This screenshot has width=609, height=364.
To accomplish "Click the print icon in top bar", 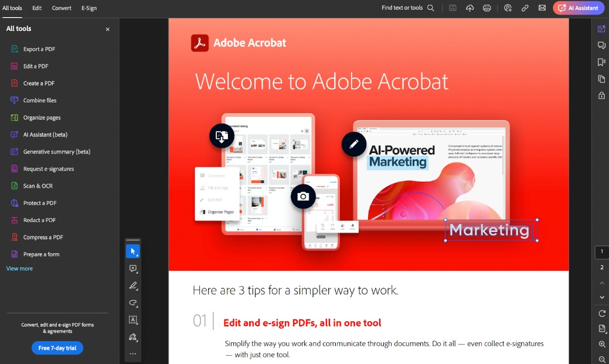I will [486, 8].
